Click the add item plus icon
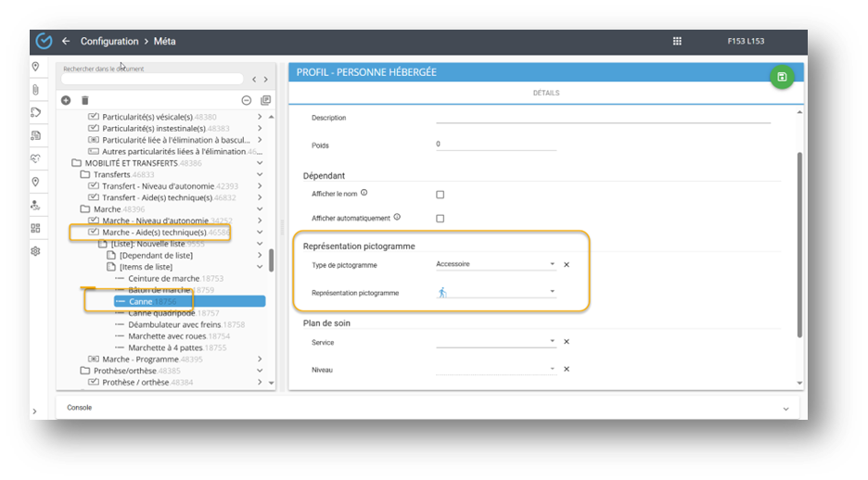This screenshot has height=480, width=868. [x=66, y=100]
